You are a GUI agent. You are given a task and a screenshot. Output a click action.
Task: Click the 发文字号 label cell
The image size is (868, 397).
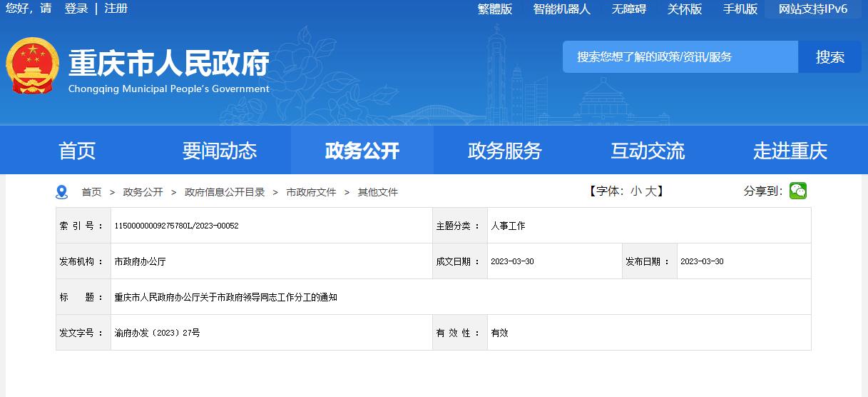(x=83, y=333)
